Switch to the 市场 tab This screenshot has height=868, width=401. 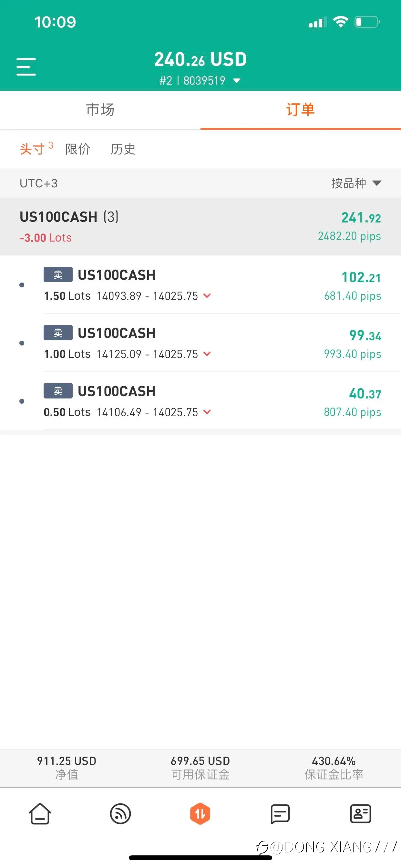click(x=100, y=109)
